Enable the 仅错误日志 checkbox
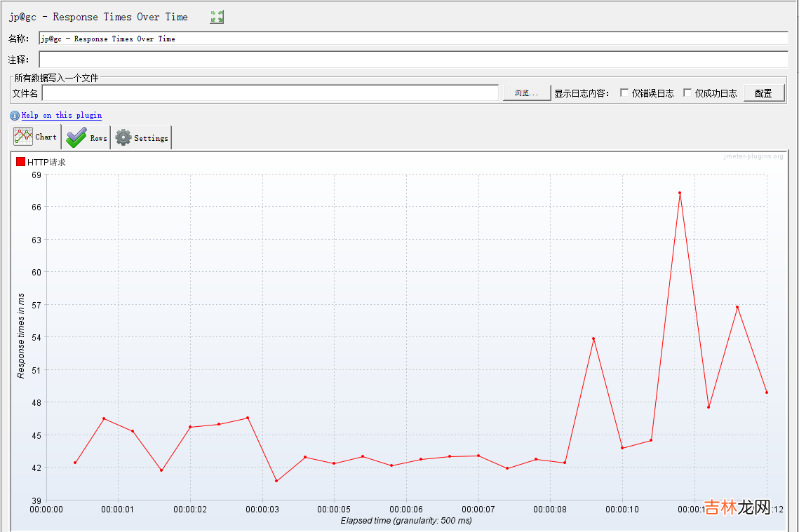799x532 pixels. tap(624, 93)
